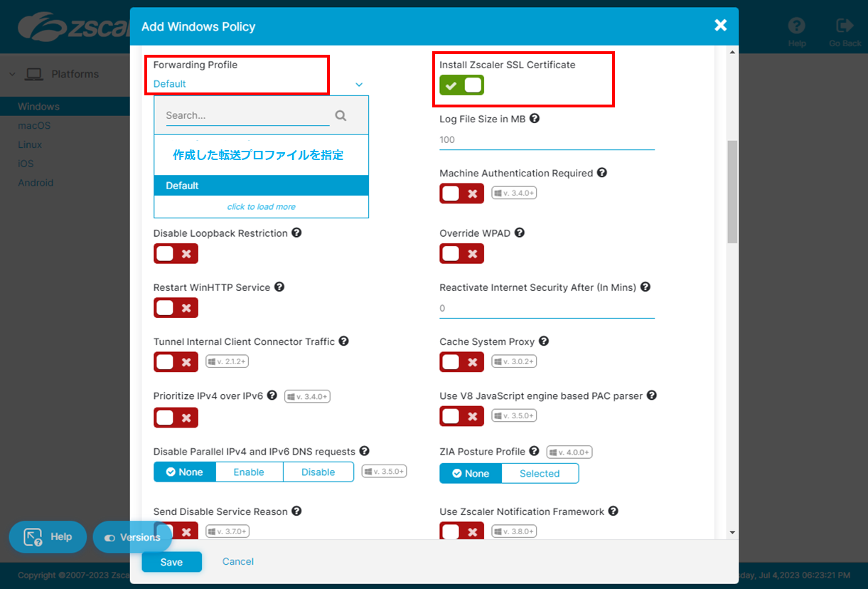The width and height of the screenshot is (868, 589).
Task: Turn on Override WPAD toggle
Action: tap(461, 253)
